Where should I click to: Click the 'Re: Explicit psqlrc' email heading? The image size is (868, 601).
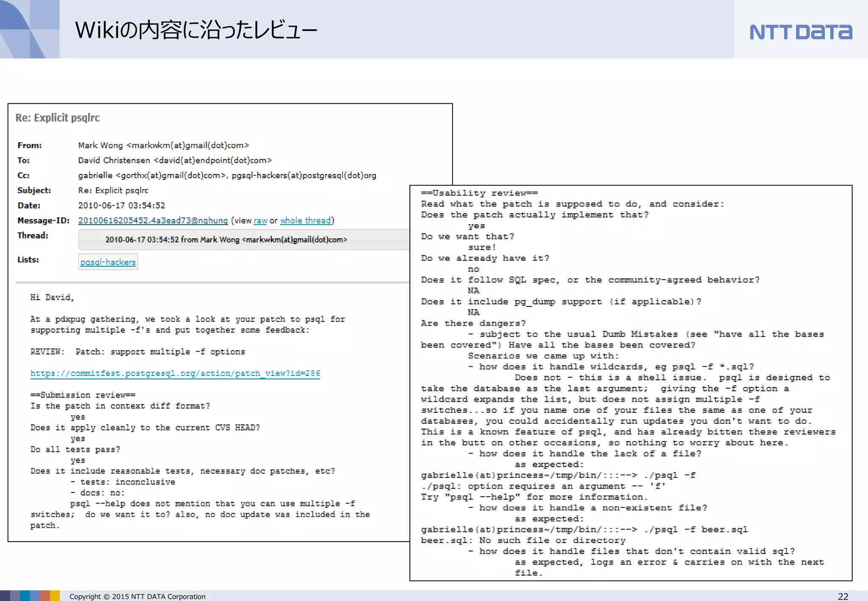pos(58,118)
